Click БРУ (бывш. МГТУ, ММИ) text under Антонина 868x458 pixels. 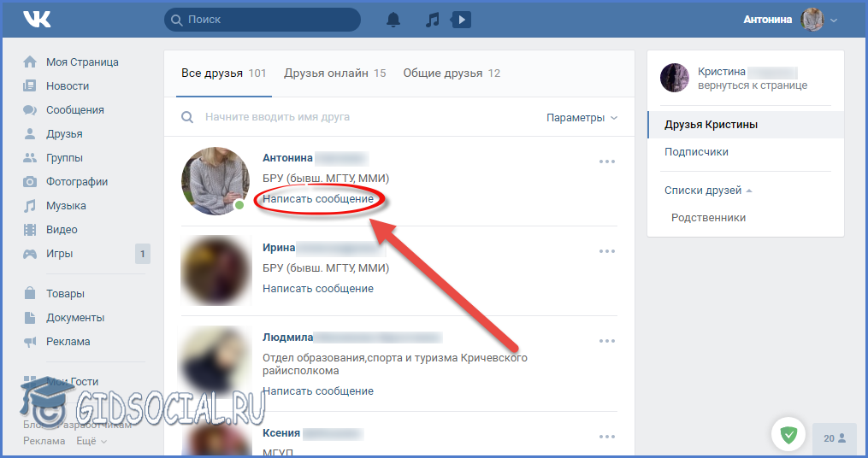click(x=326, y=178)
